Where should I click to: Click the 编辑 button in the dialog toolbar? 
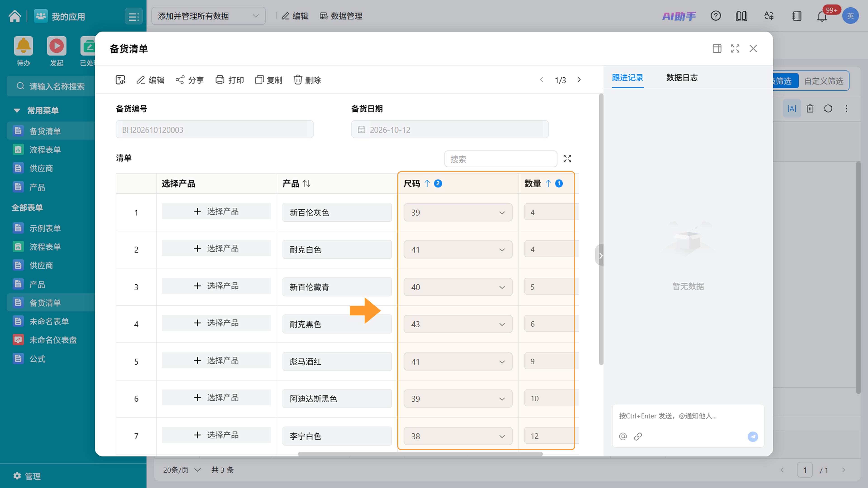(150, 80)
